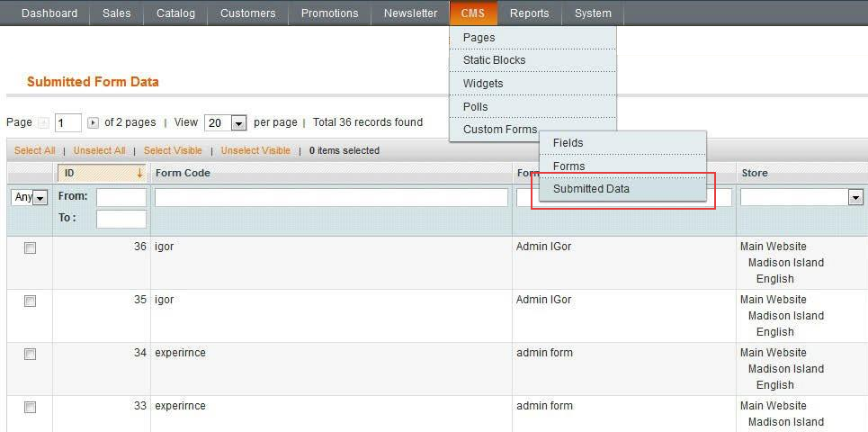This screenshot has height=432, width=868.
Task: Open Submitted Data in the Custom Forms submenu
Action: 591,189
